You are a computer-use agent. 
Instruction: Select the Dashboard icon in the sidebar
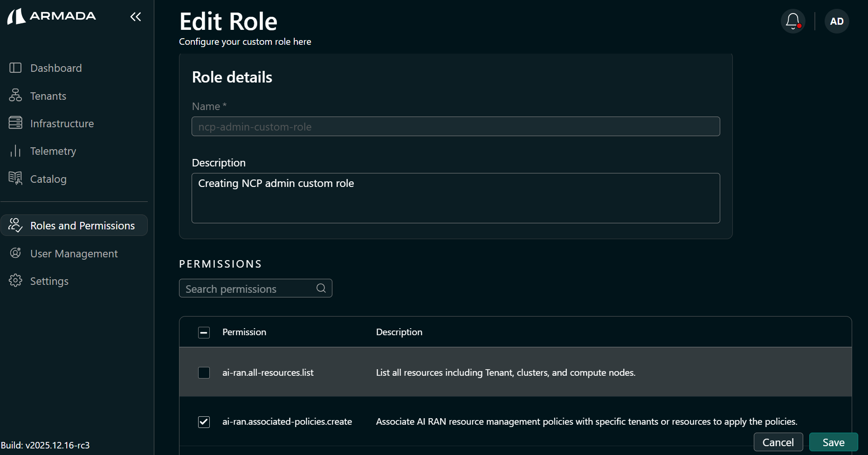pos(15,68)
